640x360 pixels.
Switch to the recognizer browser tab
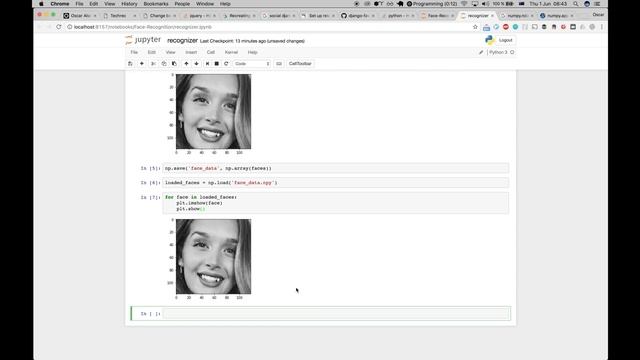pos(477,16)
